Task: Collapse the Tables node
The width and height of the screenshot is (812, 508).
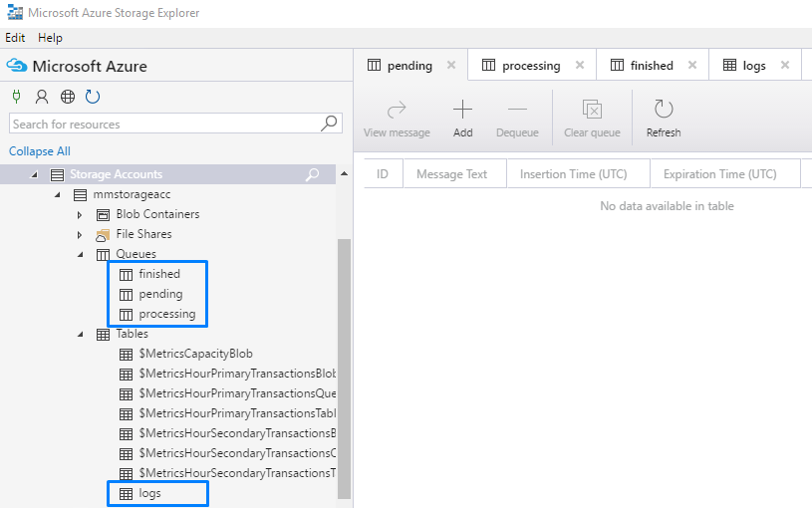Action: (x=81, y=335)
